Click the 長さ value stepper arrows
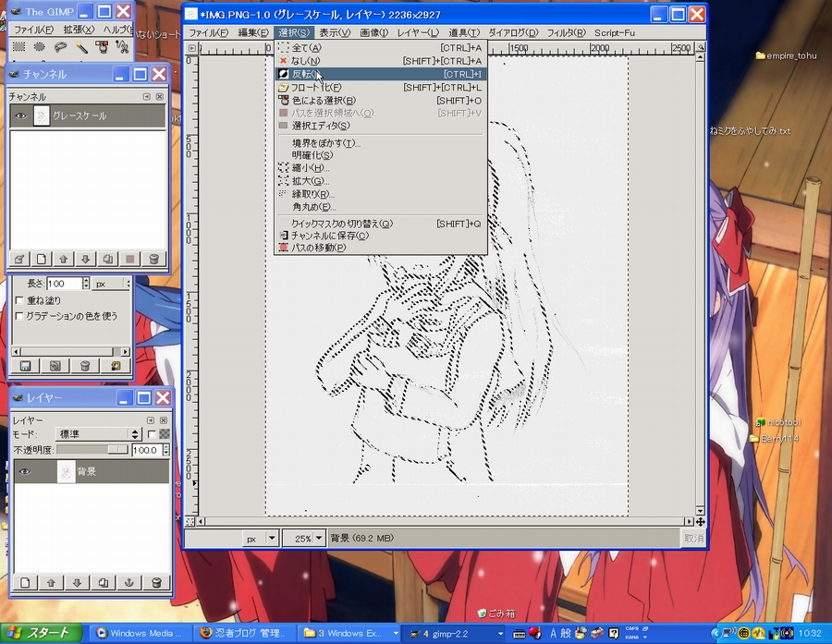 [86, 284]
